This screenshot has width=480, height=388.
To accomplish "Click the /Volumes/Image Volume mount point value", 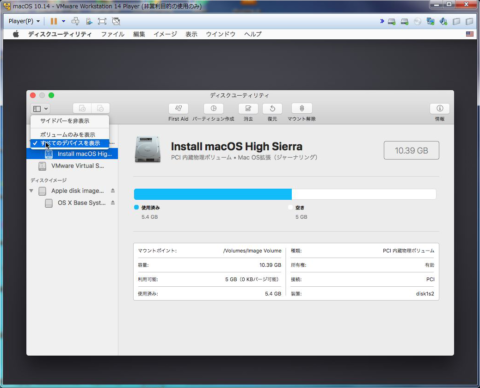I will coord(252,251).
